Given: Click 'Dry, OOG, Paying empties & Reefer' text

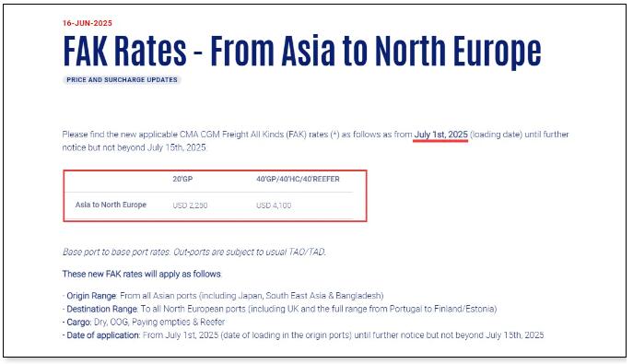Looking at the screenshot, I should (x=159, y=322).
